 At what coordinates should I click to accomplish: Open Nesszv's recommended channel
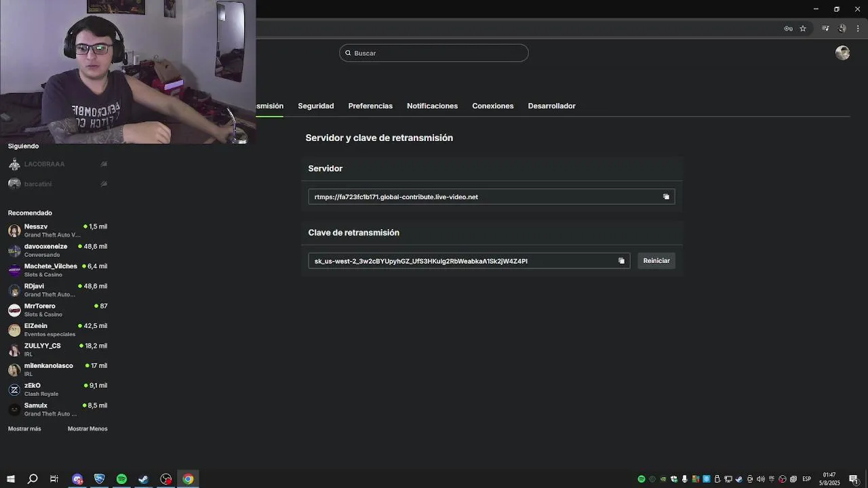[58, 230]
